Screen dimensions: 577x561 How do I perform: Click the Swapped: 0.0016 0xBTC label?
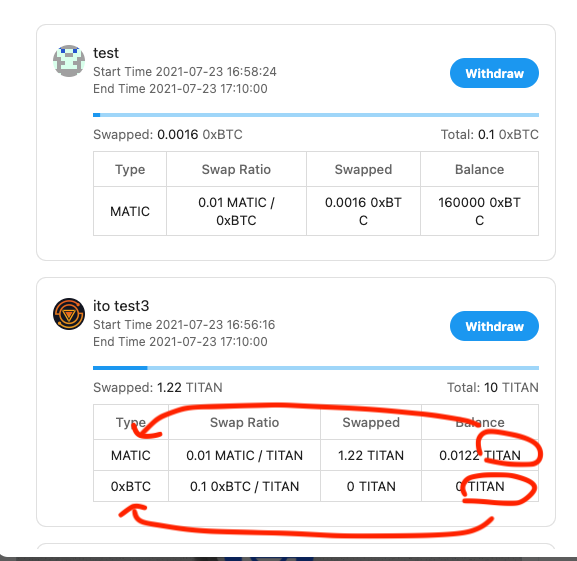pyautogui.click(x=168, y=135)
